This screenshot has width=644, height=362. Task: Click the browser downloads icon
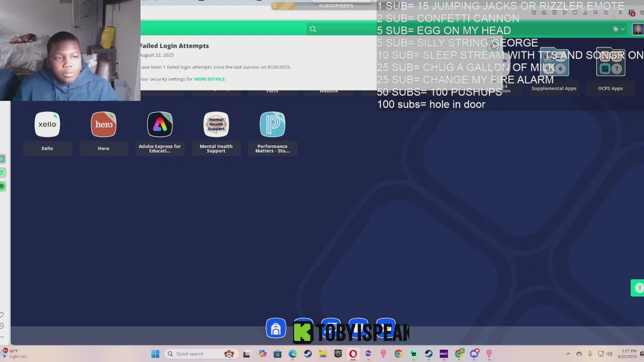585,13
